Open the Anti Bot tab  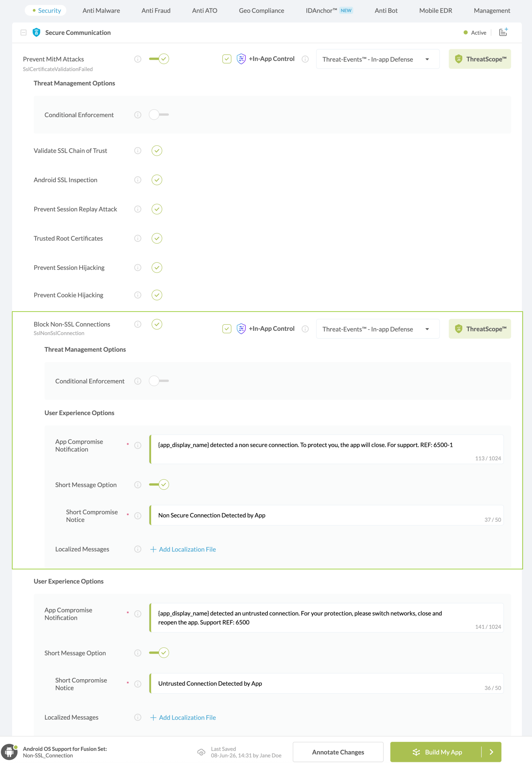coord(386,10)
